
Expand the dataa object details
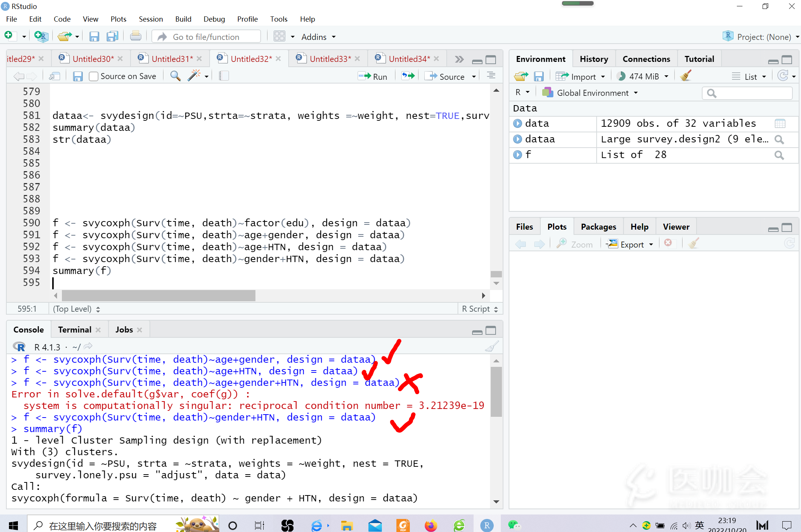point(518,139)
